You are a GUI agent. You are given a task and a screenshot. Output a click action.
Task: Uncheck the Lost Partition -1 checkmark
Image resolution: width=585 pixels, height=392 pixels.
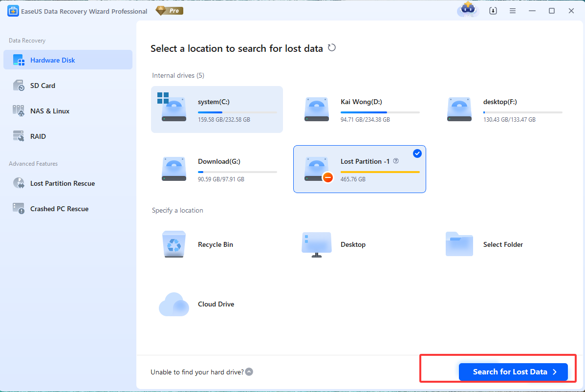[417, 153]
